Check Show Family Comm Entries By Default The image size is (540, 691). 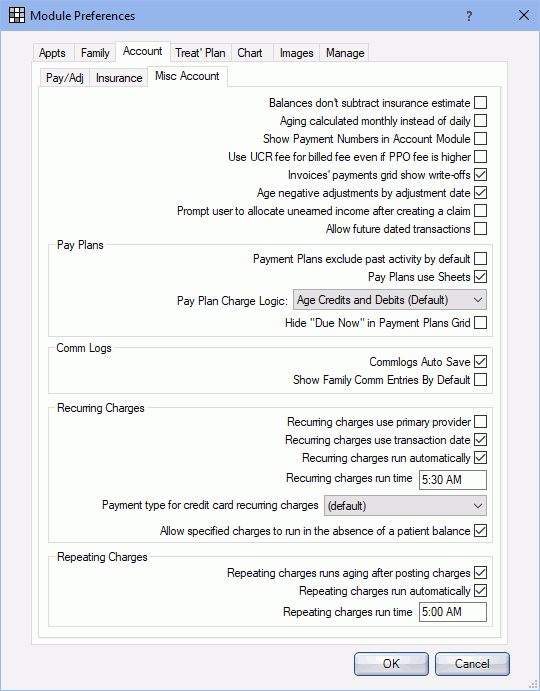[480, 379]
